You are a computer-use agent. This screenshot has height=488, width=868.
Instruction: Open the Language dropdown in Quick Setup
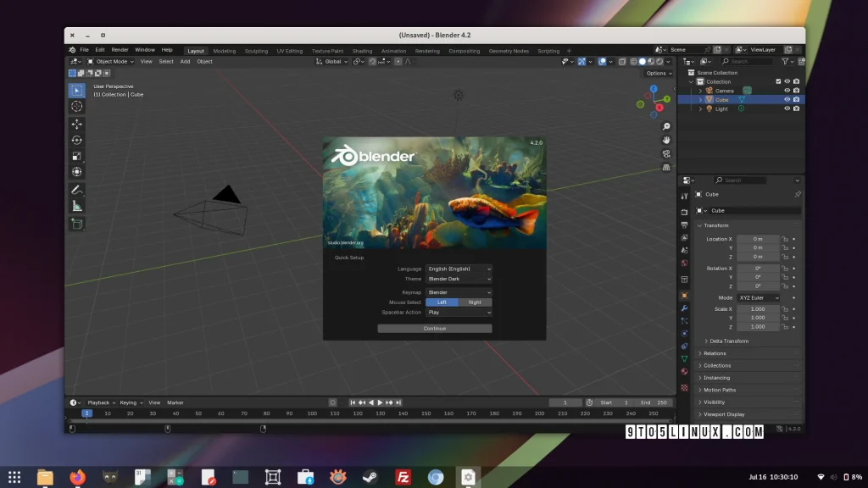[x=459, y=269]
